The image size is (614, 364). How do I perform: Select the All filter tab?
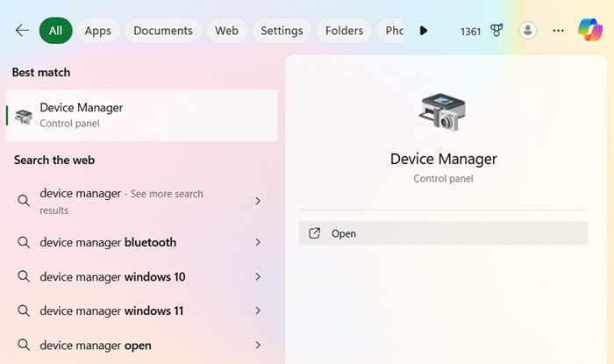(55, 31)
